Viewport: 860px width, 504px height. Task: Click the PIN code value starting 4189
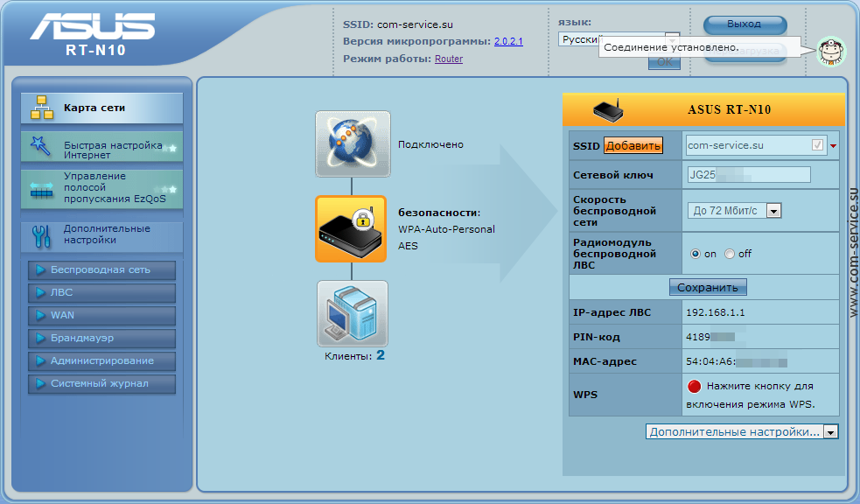click(x=710, y=337)
